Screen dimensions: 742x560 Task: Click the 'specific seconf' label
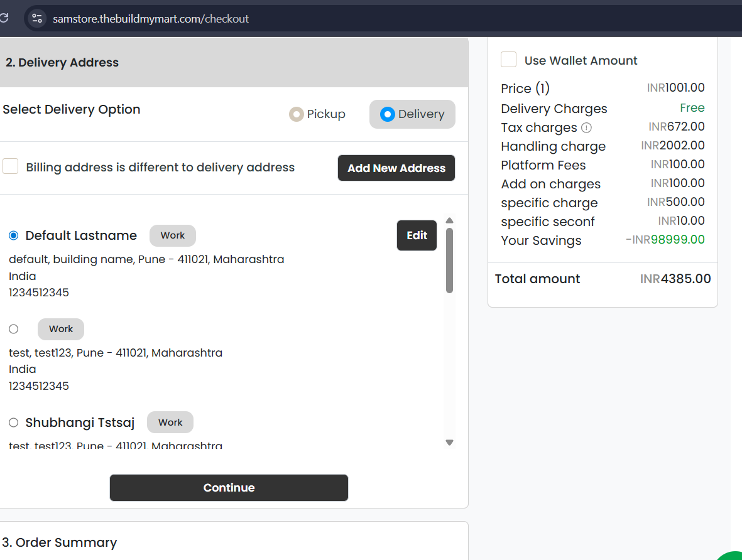pyautogui.click(x=548, y=222)
